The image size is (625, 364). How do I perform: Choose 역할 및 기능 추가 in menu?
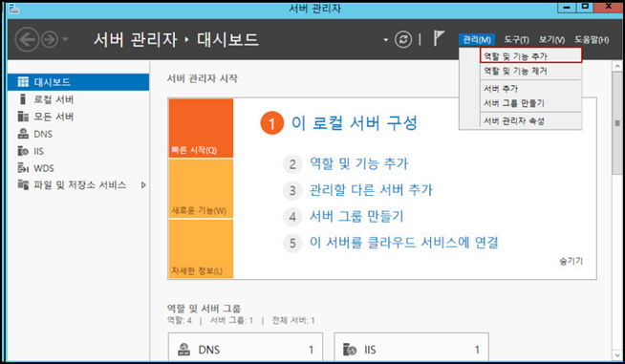(531, 55)
